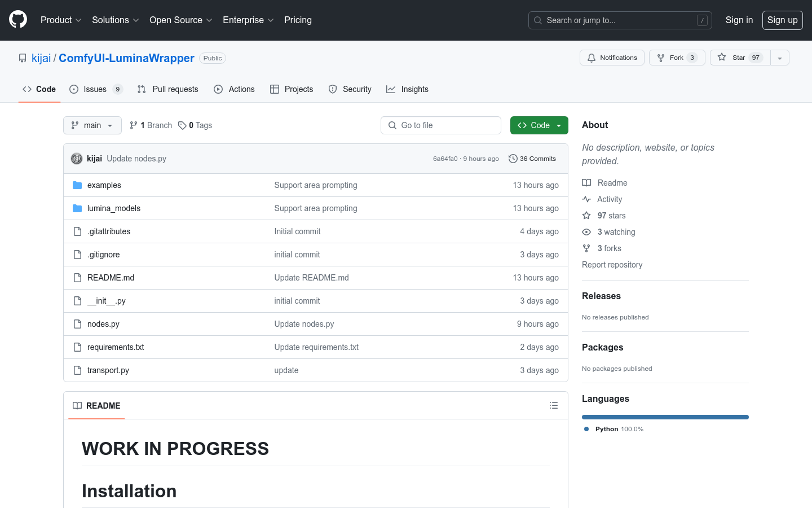Click the requirements.txt file icon
The image size is (812, 508).
point(77,347)
